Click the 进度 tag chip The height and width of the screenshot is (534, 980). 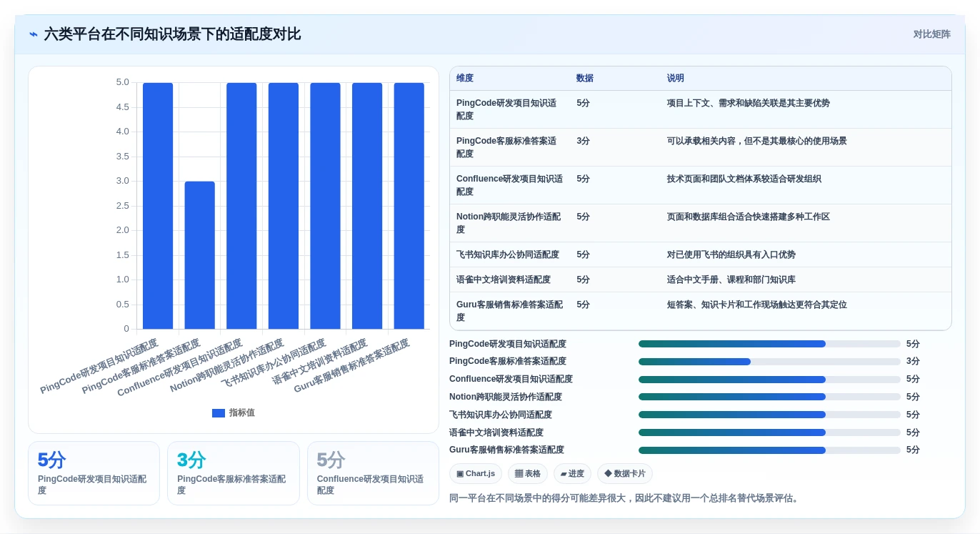(x=572, y=473)
